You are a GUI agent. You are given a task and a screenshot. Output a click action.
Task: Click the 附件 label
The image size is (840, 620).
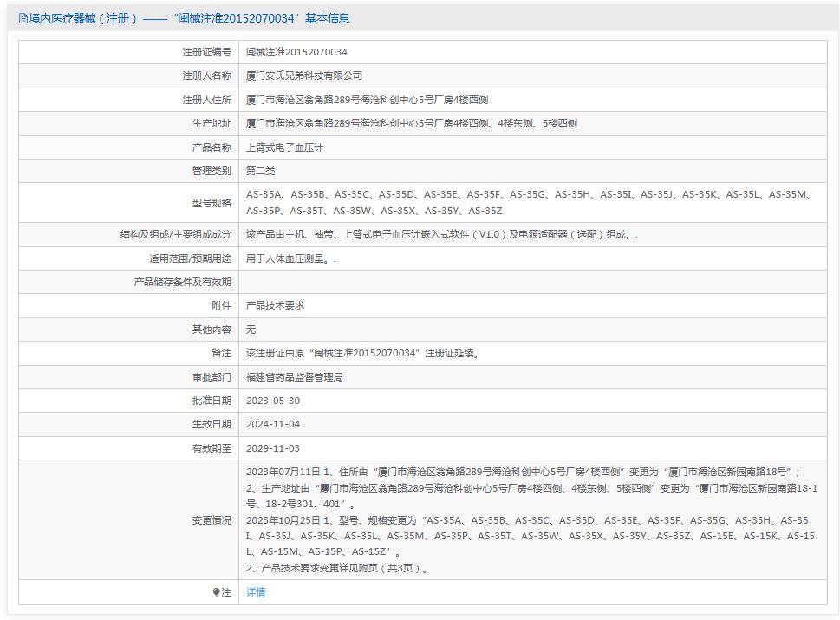(221, 305)
